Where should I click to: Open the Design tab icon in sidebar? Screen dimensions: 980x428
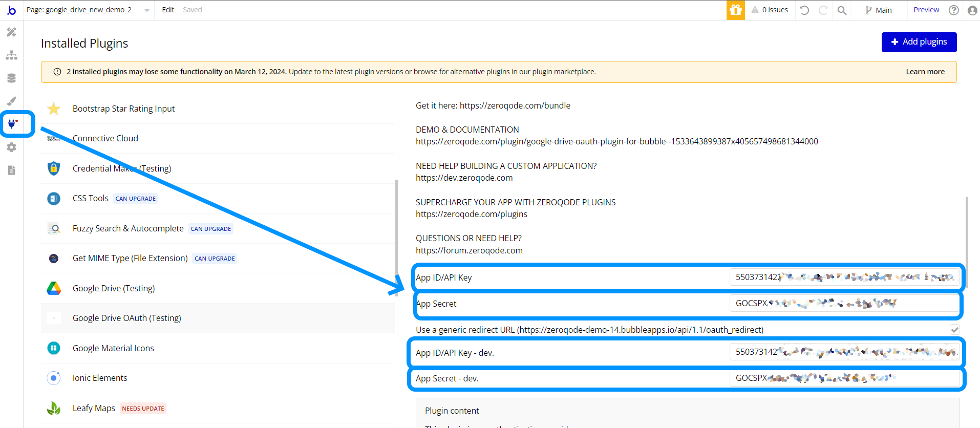coord(11,32)
